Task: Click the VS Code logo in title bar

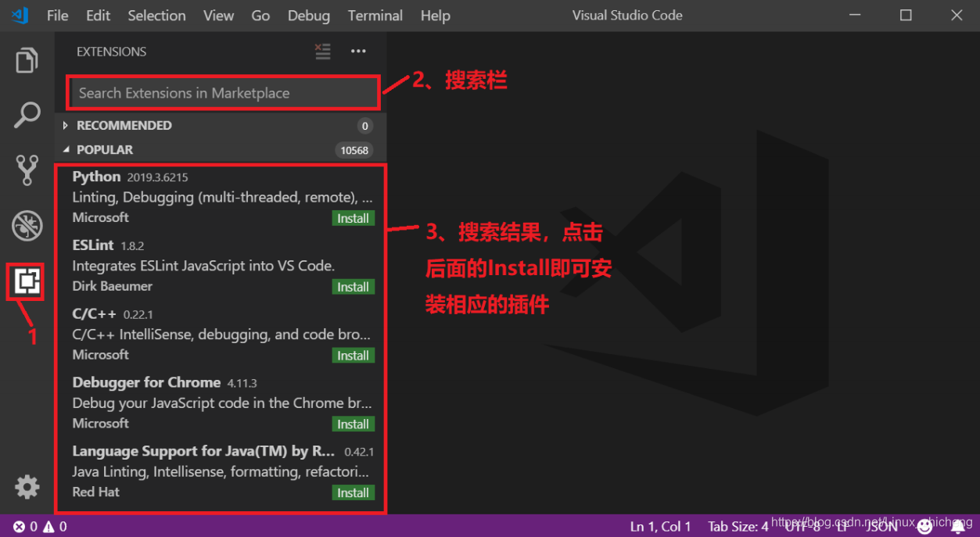Action: point(20,15)
